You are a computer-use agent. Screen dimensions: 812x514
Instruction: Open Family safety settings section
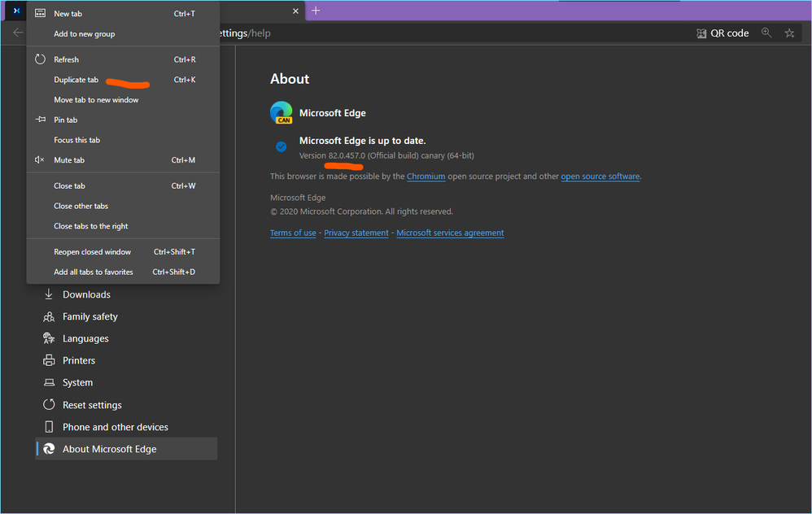coord(126,316)
